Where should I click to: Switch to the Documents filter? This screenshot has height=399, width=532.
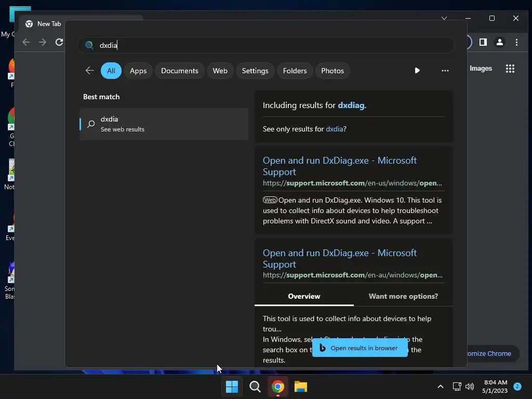pyautogui.click(x=179, y=71)
